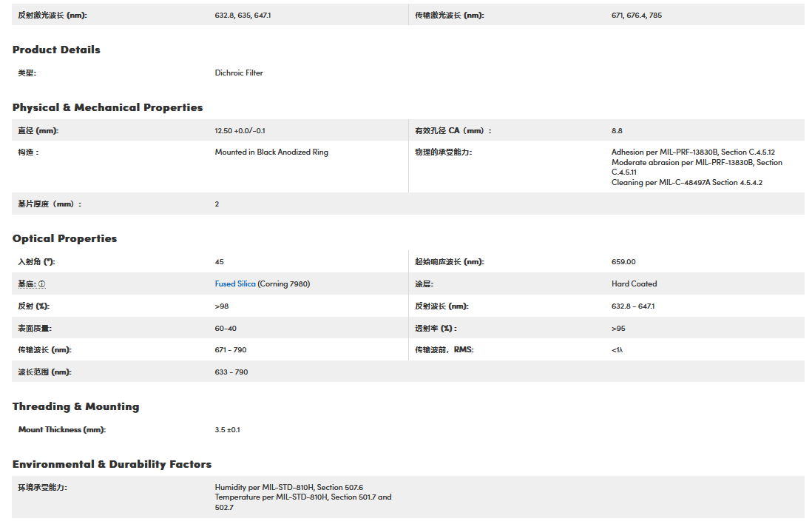Click the Optical Properties section heading
The image size is (812, 527).
(64, 238)
